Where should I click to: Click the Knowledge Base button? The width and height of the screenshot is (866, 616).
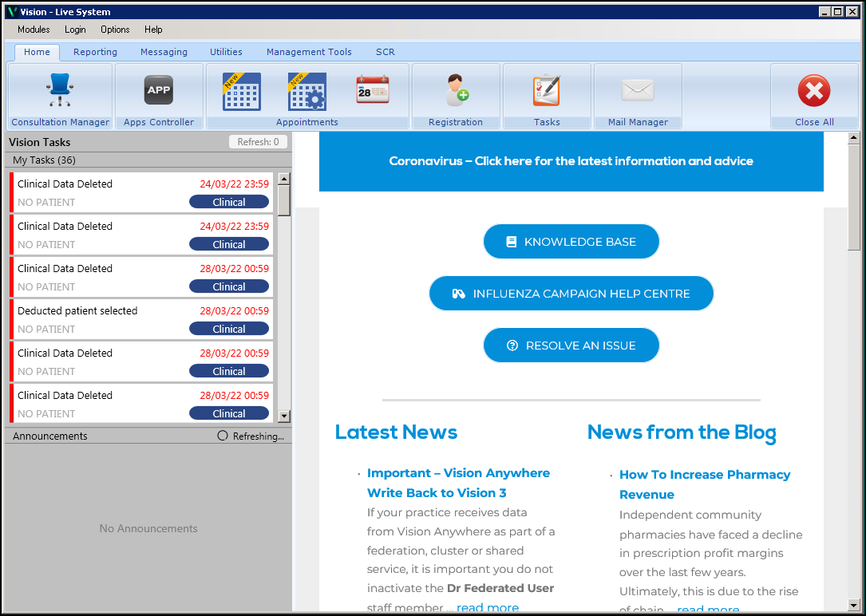571,242
